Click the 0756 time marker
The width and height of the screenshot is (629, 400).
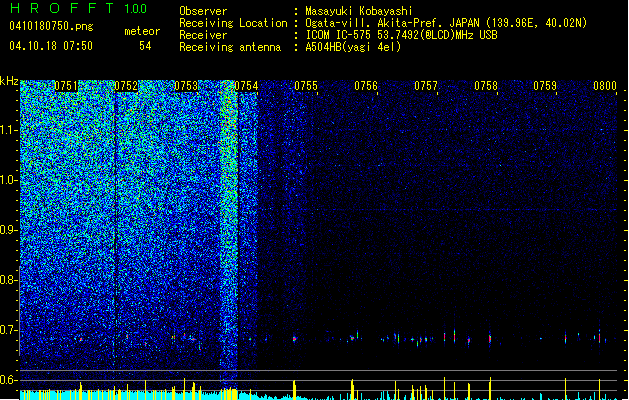(x=366, y=86)
